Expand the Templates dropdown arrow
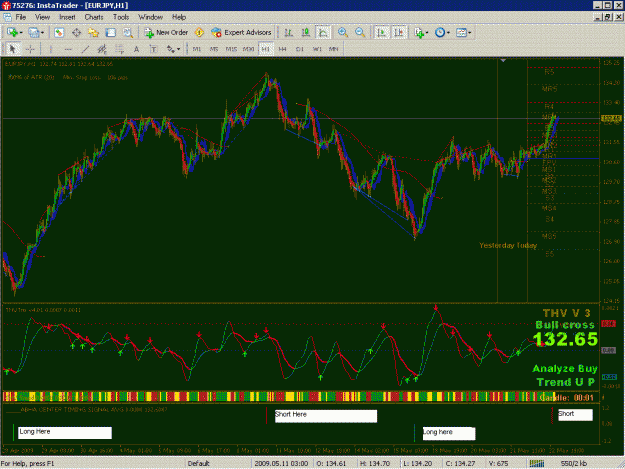 click(470, 33)
